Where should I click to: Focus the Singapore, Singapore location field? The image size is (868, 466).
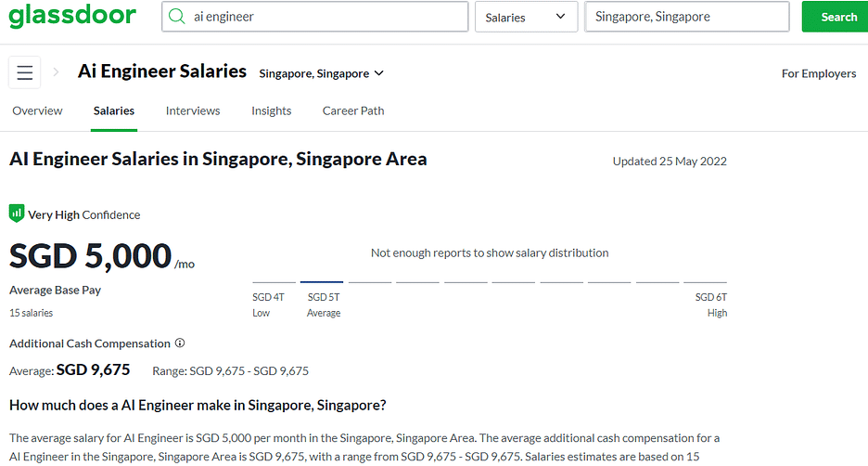pyautogui.click(x=687, y=17)
